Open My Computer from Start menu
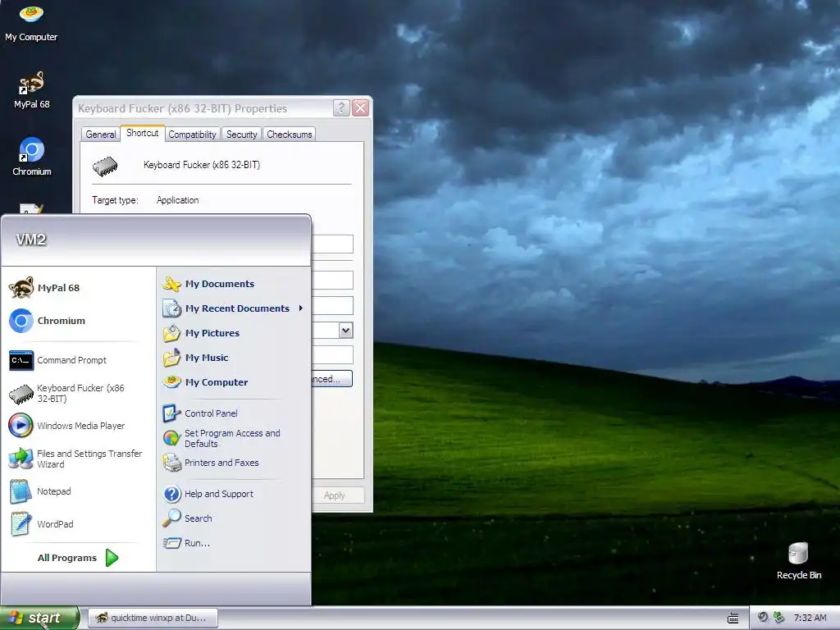 tap(234, 382)
